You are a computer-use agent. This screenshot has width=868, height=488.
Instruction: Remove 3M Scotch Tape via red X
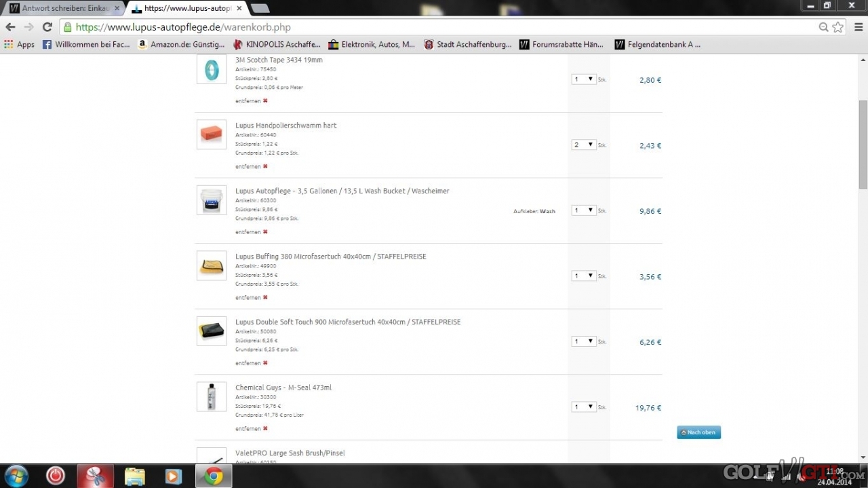pyautogui.click(x=265, y=100)
